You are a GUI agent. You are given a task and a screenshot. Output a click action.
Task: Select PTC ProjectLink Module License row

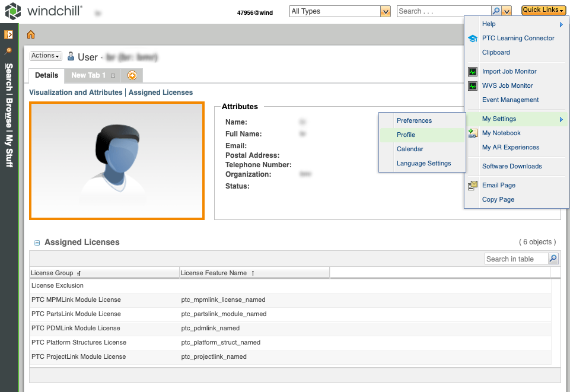[x=290, y=357]
